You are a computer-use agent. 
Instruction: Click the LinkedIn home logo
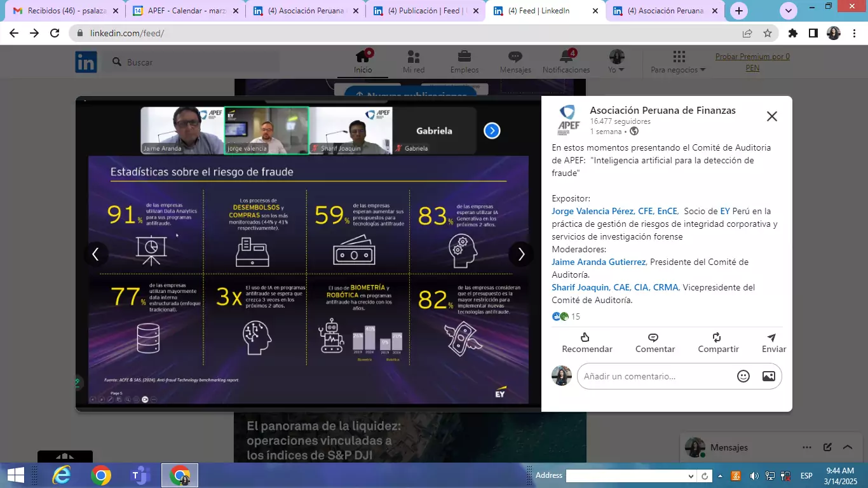click(86, 62)
